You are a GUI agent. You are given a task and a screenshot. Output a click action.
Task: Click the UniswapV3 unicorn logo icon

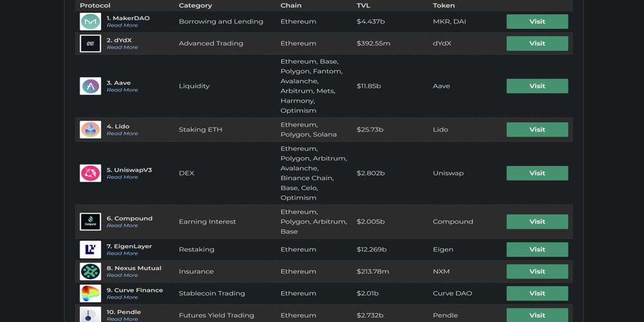(90, 173)
